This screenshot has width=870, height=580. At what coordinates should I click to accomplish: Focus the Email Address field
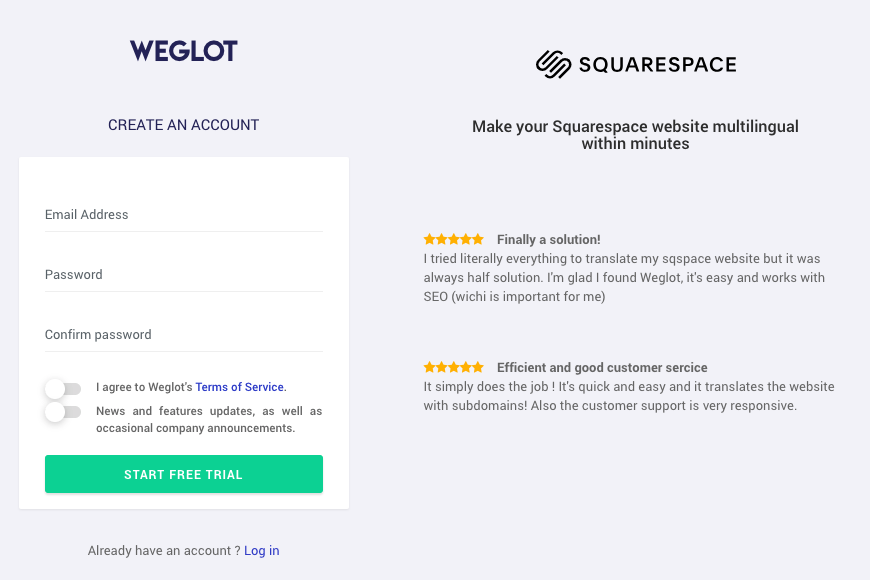[184, 215]
